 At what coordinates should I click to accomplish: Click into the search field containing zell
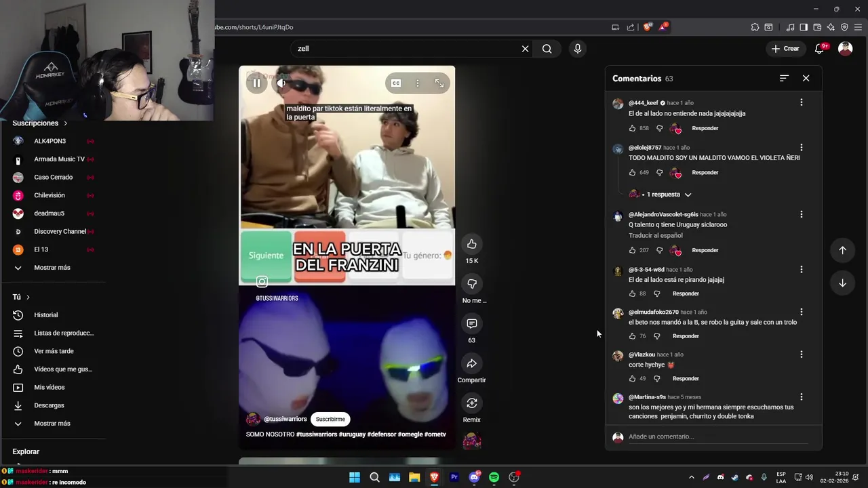coord(407,49)
